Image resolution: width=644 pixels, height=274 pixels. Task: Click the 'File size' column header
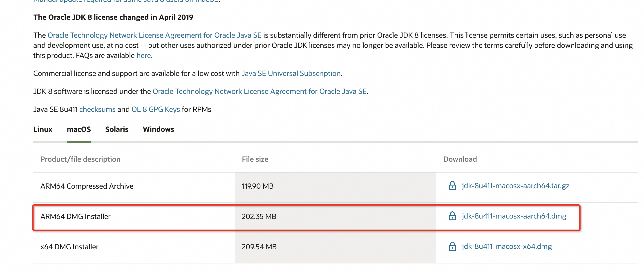[255, 159]
